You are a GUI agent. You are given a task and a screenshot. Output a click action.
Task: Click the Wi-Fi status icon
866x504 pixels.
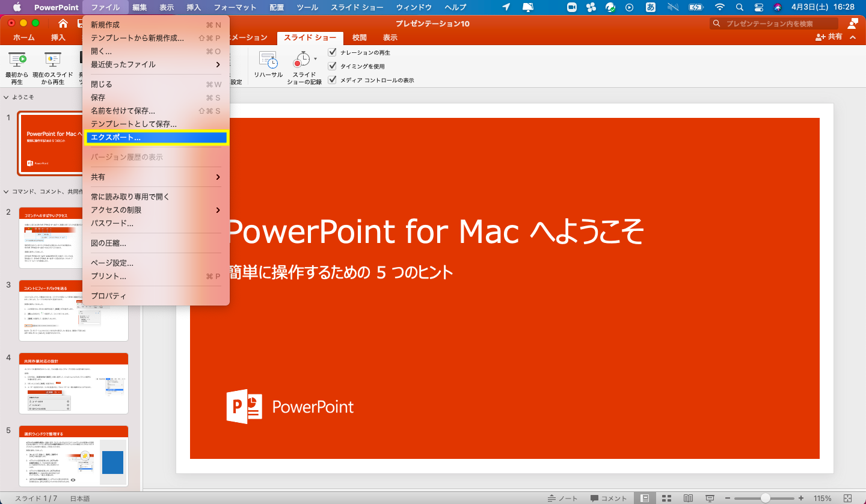(719, 7)
